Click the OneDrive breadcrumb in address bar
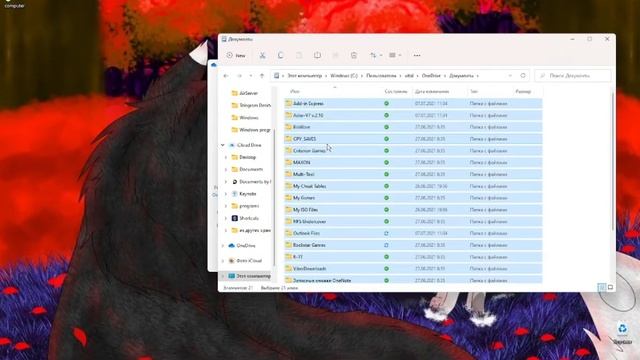Viewport: 640px width, 360px height. click(x=431, y=76)
